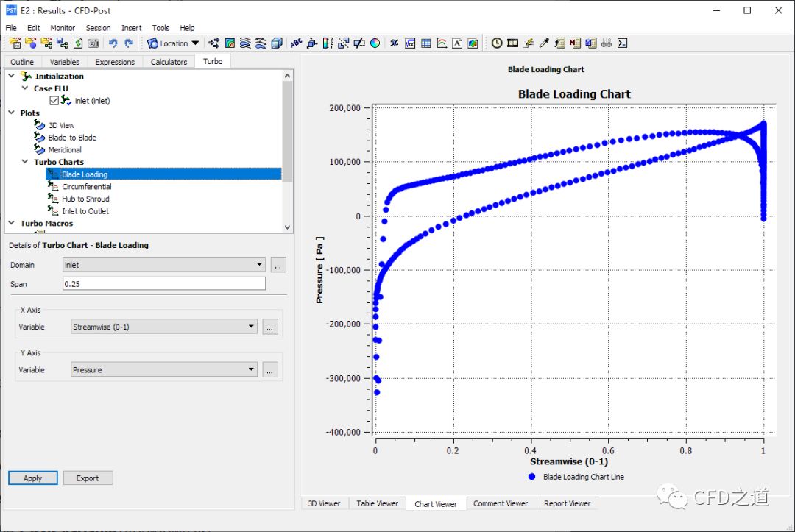Toggle the inlet (inlet) checkbox
The image size is (795, 532).
(54, 101)
